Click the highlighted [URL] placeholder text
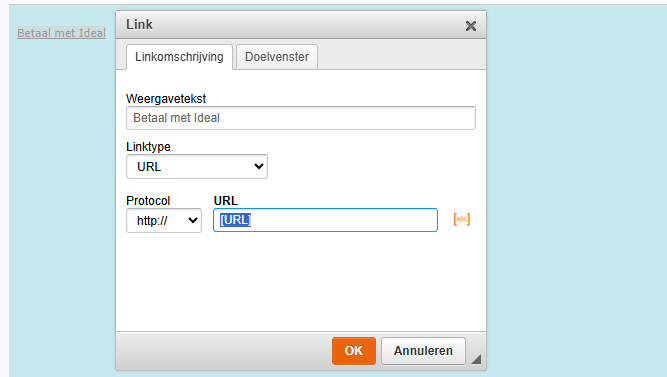667x377 pixels. [235, 220]
